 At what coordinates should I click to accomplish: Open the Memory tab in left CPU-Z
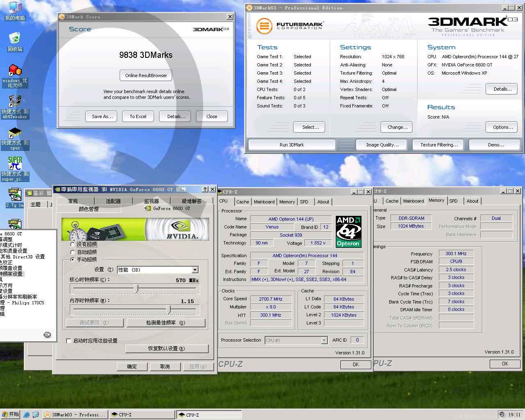(x=287, y=202)
